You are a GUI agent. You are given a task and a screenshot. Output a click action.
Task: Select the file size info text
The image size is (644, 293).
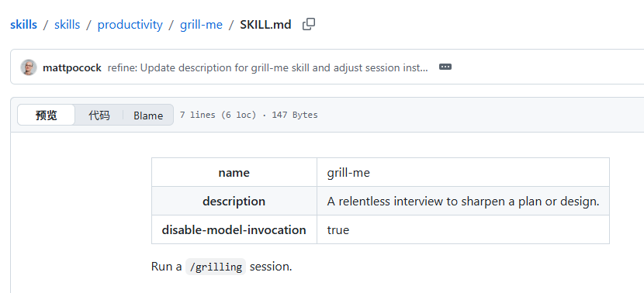[x=249, y=115]
